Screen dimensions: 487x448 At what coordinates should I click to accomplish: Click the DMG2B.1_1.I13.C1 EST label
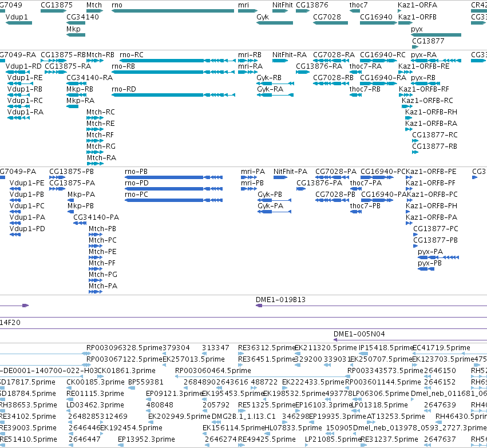click(244, 417)
